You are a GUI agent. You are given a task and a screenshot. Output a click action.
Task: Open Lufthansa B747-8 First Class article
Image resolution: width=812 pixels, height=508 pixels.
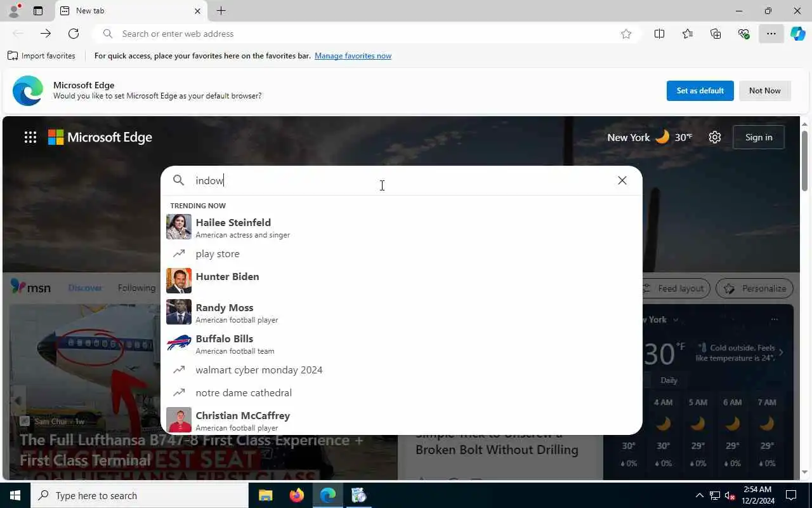coord(192,450)
